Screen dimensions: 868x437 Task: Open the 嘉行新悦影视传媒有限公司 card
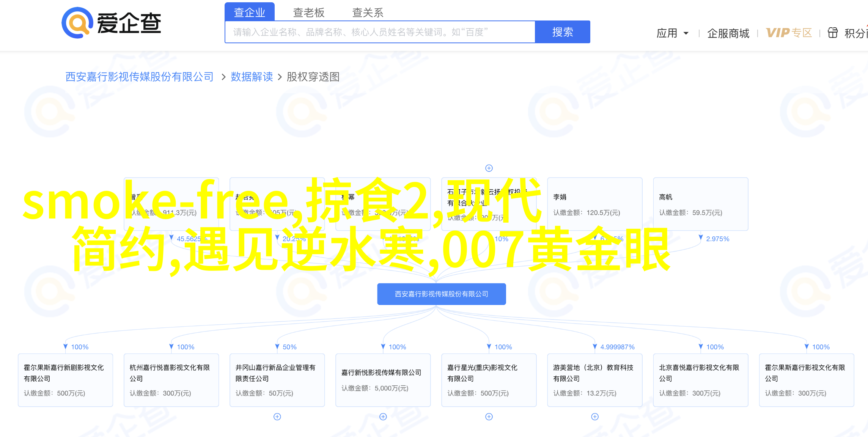(383, 380)
